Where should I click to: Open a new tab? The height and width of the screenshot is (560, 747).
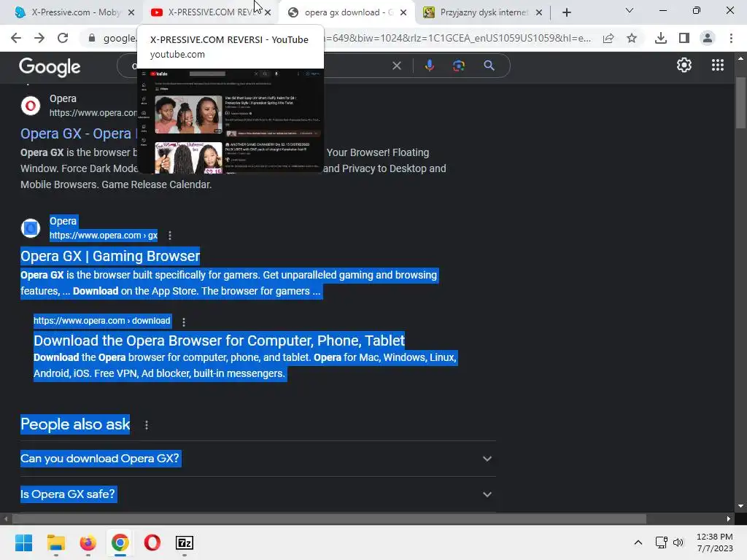pos(566,12)
